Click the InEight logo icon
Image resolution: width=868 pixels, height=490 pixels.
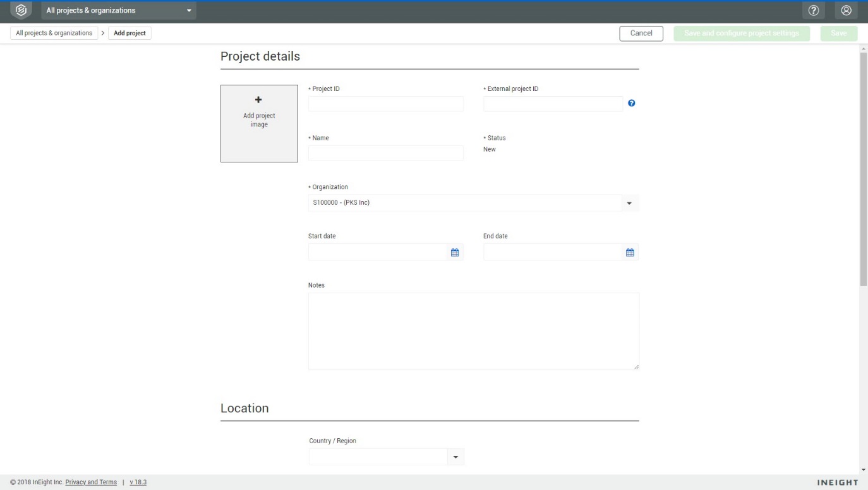click(20, 9)
